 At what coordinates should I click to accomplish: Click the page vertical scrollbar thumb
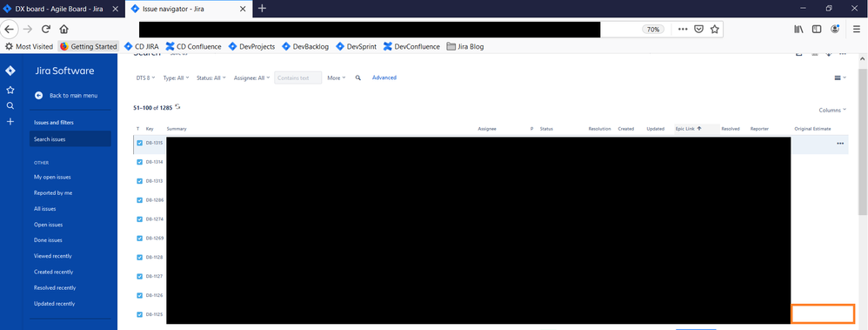point(863,142)
